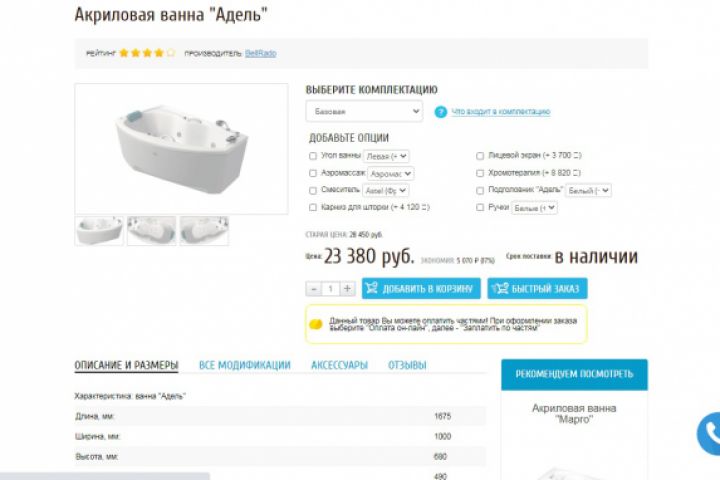
Task: Tick the Карниз для шторки checkbox
Action: (x=313, y=208)
